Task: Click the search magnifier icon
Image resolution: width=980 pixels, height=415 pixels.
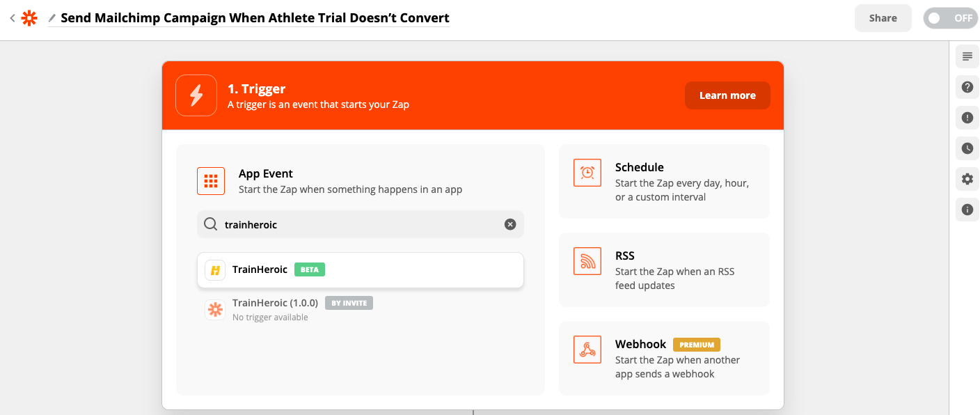Action: 210,224
